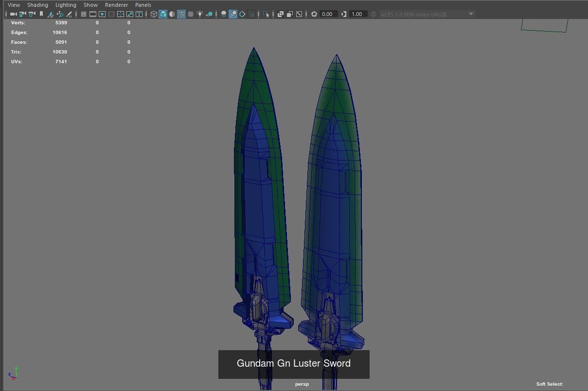Open the Camera Attributes icon
588x391 pixels.
coord(32,14)
